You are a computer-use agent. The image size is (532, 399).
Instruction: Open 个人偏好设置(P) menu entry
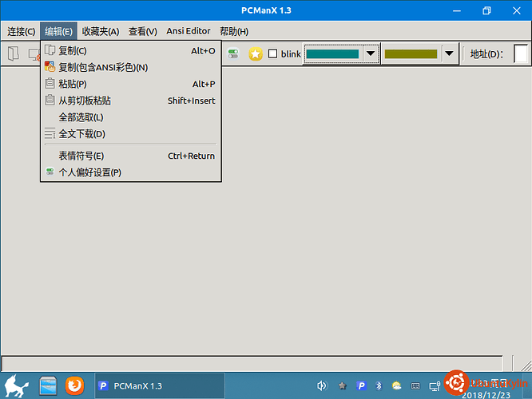tap(131, 172)
